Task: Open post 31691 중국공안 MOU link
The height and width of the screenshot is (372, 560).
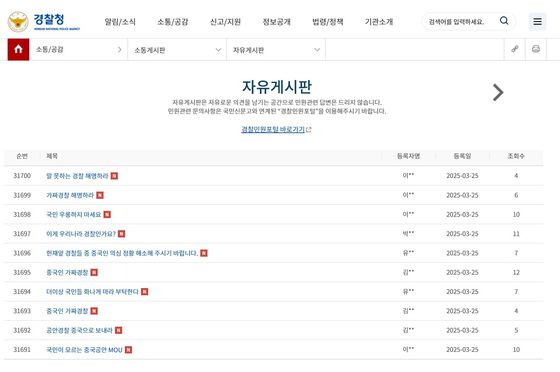Action: 84,350
